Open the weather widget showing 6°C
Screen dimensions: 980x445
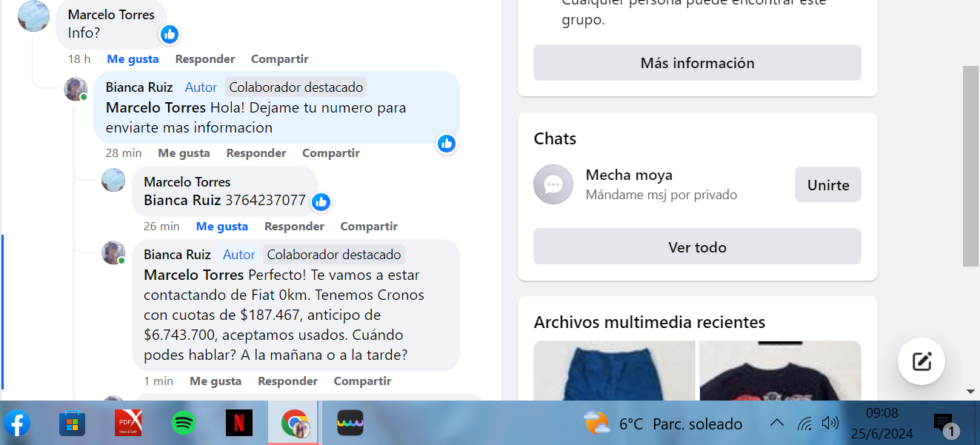point(663,424)
